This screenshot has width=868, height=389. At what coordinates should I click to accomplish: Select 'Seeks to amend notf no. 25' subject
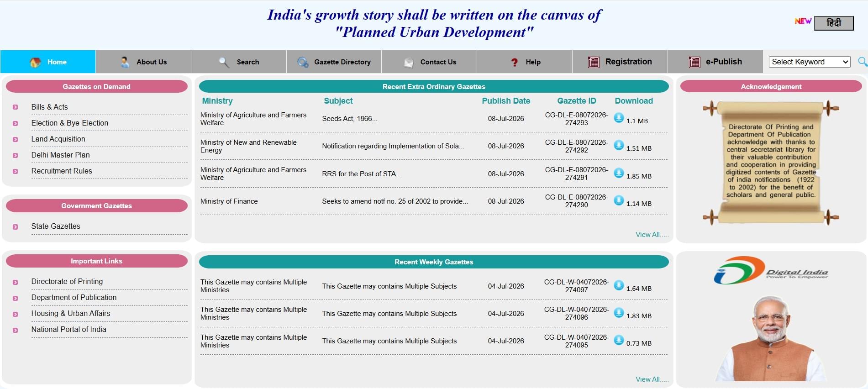coord(395,201)
